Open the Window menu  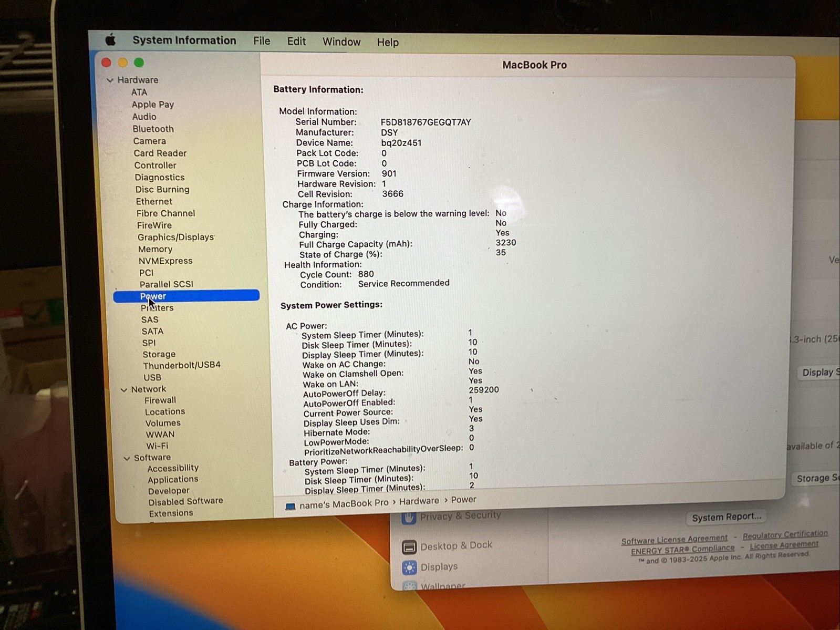click(341, 42)
